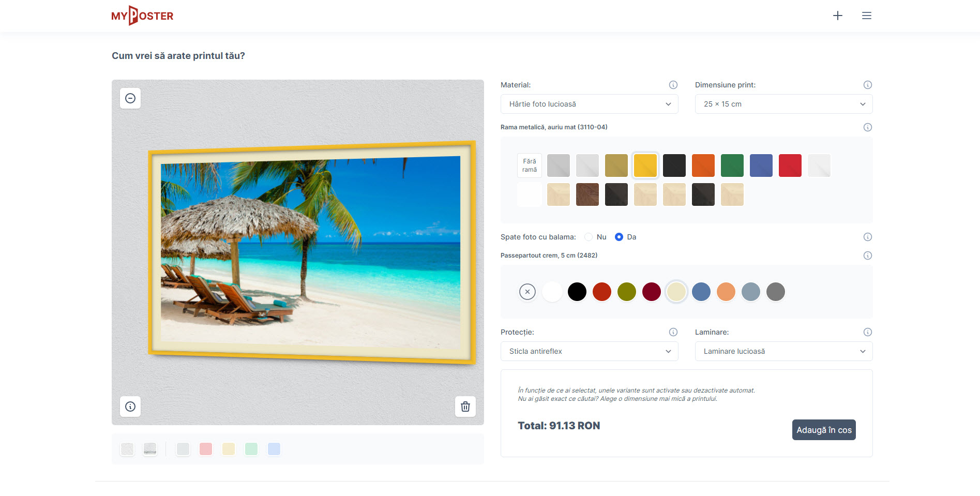Open the hamburger menu icon

[867, 16]
